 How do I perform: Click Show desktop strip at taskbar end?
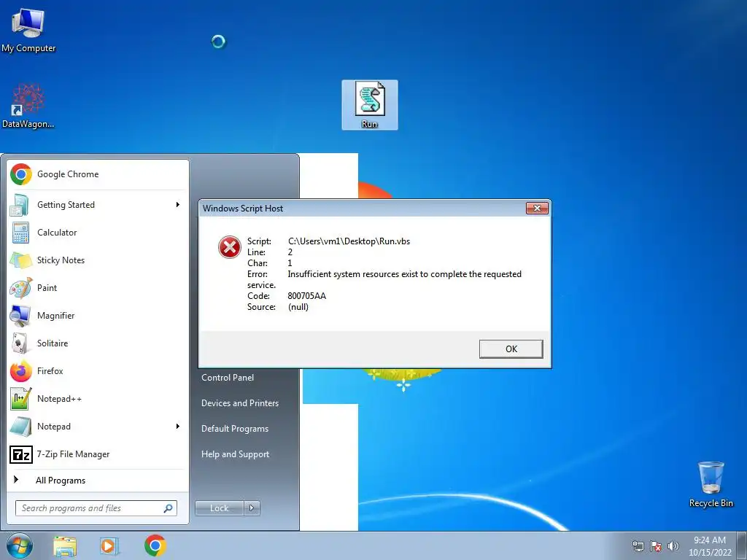point(742,545)
